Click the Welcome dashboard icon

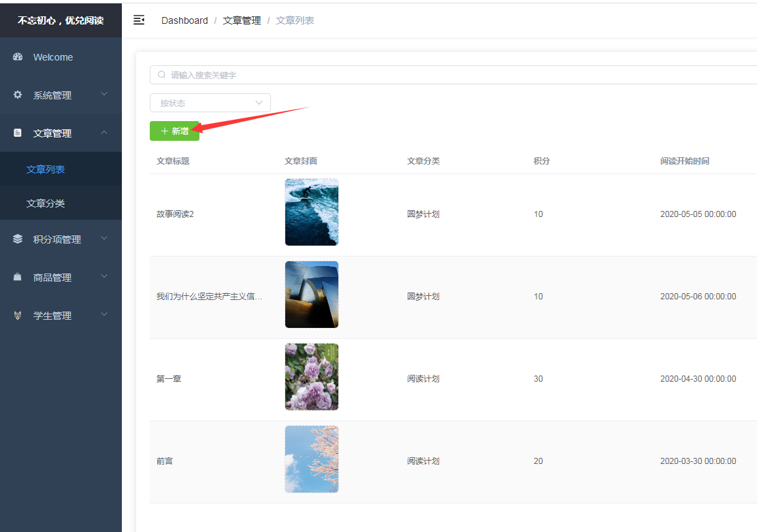[x=18, y=57]
